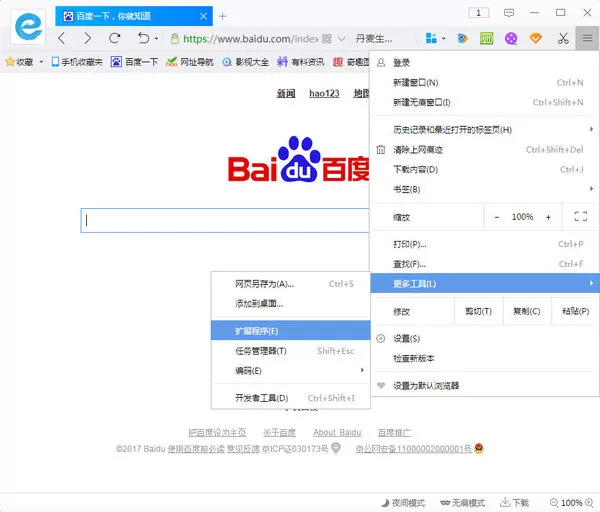This screenshot has height=512, width=600.
Task: Expand 历史记录和最近打开的标签页 submenu
Action: pos(484,130)
